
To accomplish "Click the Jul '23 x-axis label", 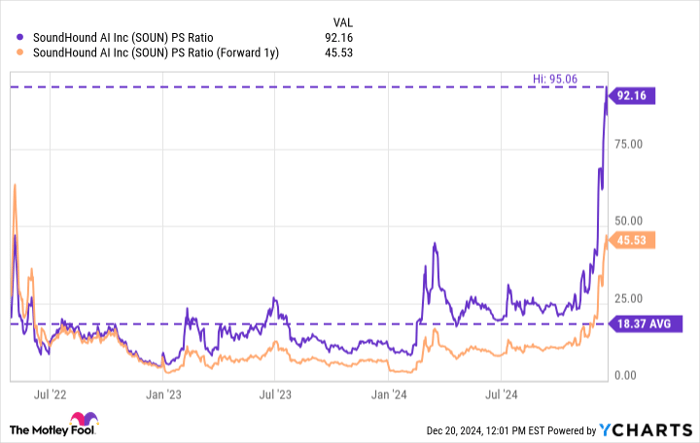I will point(275,395).
